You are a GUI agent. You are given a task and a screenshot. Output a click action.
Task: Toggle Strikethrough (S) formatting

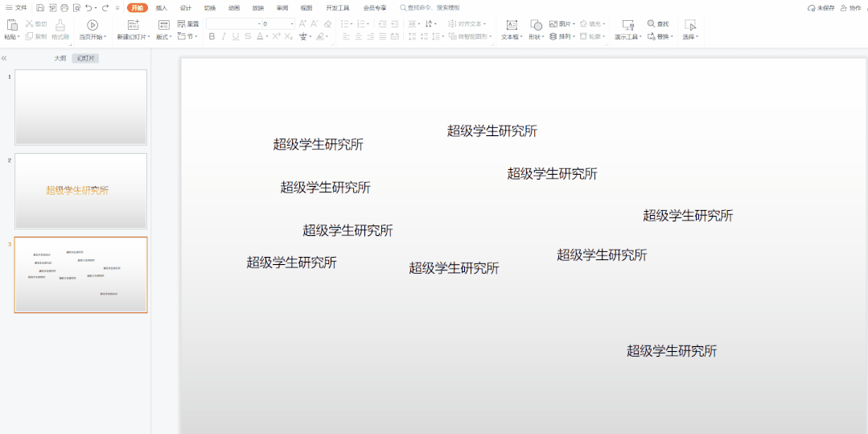click(248, 36)
